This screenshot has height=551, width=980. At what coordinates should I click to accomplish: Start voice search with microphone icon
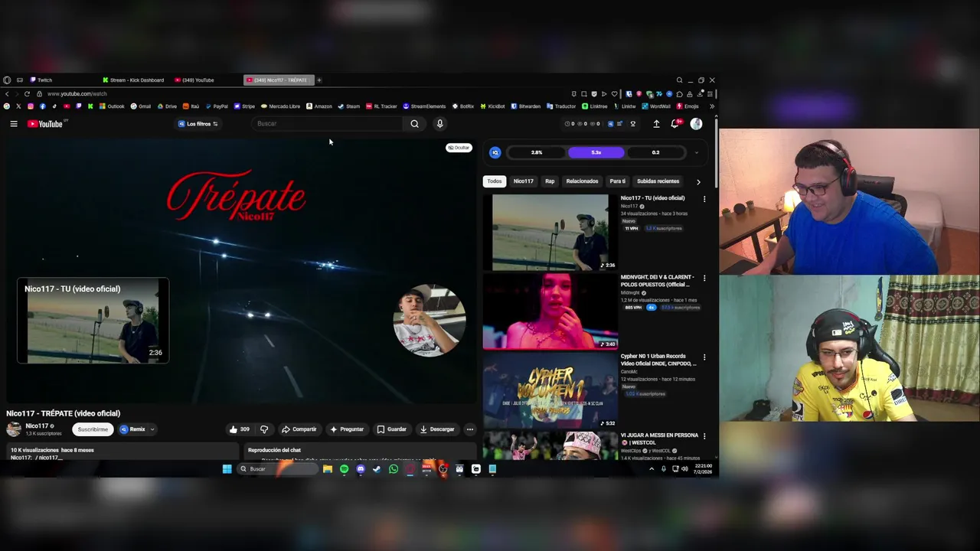[439, 124]
